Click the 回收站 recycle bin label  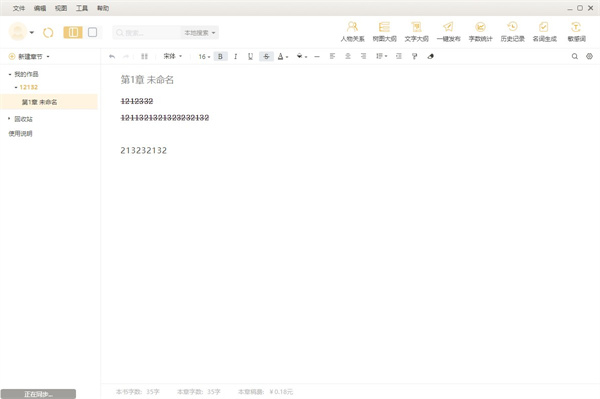click(x=23, y=119)
